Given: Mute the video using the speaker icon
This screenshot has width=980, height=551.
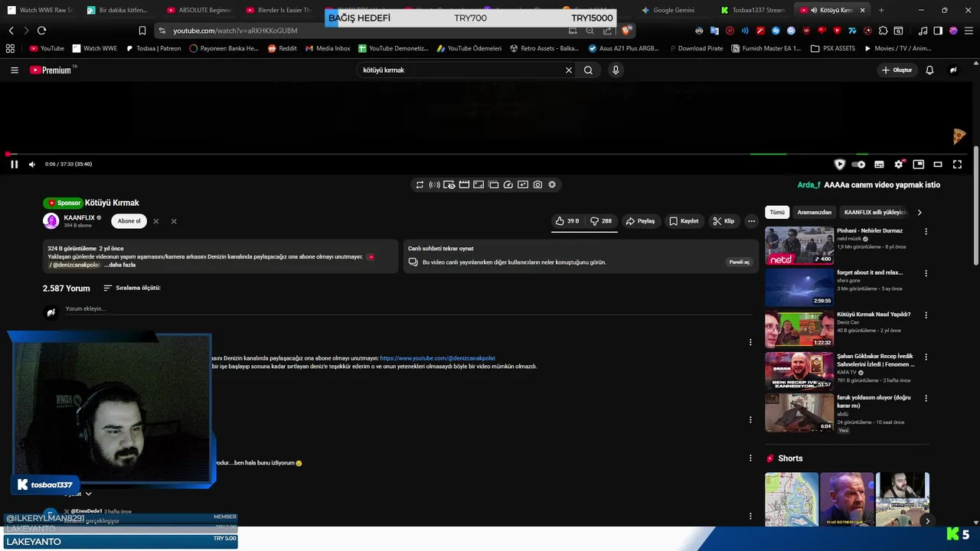Looking at the screenshot, I should (32, 165).
